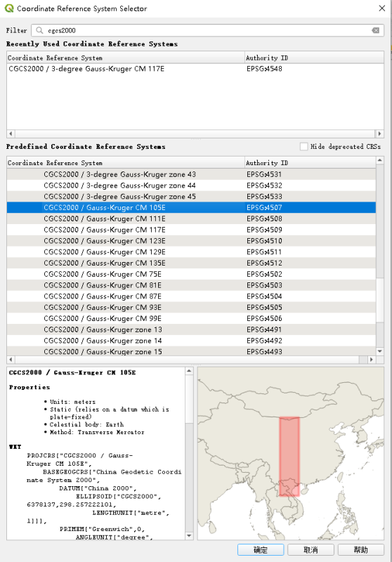Select CGCS2000 / Gauss-Kruger CM 111E row
This screenshot has height=562, width=392.
pyautogui.click(x=191, y=218)
